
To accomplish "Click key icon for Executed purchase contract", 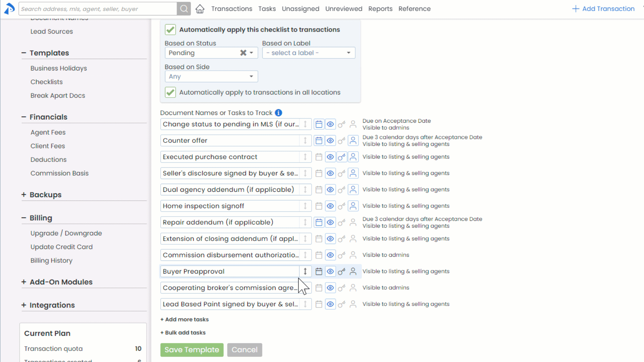I will tap(341, 157).
